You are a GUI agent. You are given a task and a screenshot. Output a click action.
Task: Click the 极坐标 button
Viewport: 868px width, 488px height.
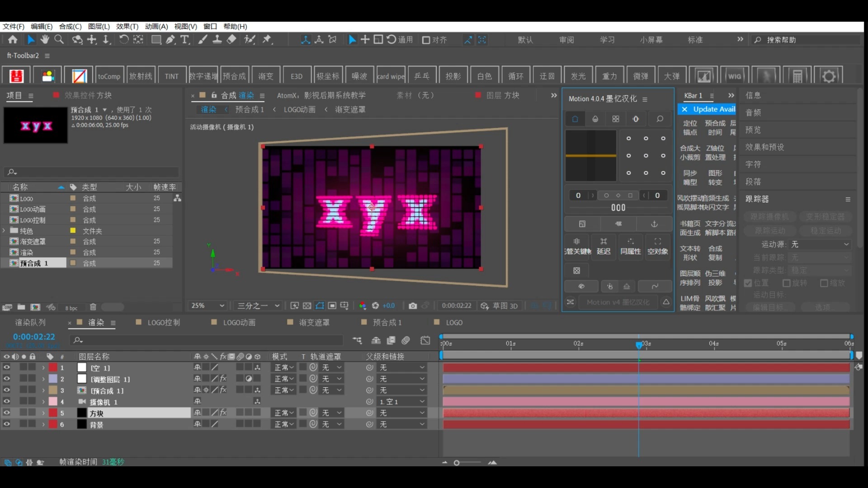click(x=328, y=76)
